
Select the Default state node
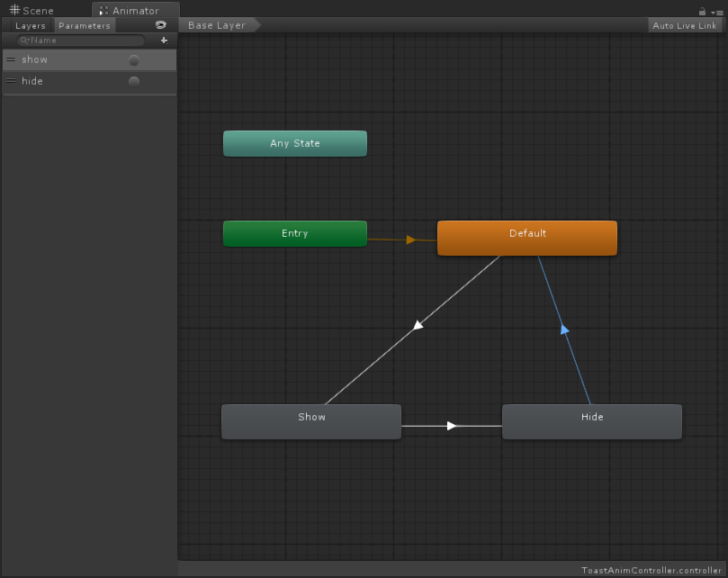tap(527, 238)
